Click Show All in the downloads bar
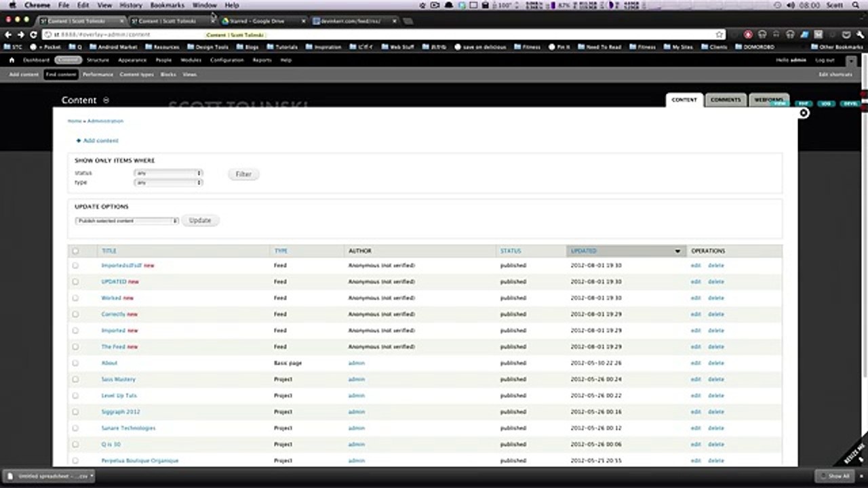Image resolution: width=868 pixels, height=488 pixels. [833, 476]
